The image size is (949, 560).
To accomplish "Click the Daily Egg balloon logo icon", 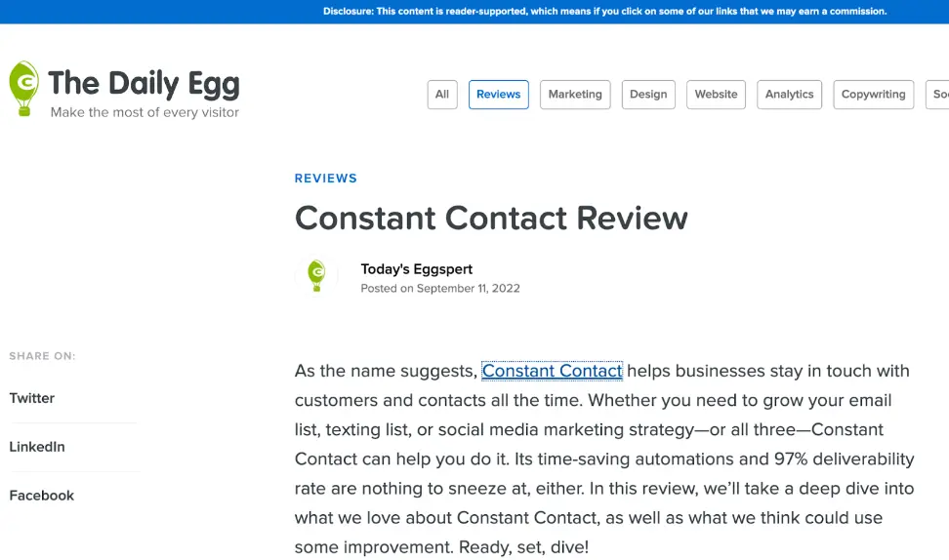I will (x=23, y=88).
